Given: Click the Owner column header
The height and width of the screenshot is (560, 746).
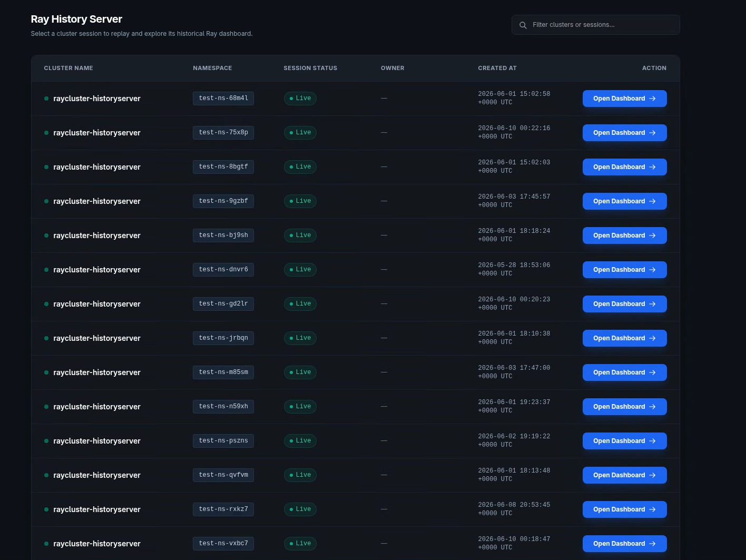Looking at the screenshot, I should (x=392, y=68).
